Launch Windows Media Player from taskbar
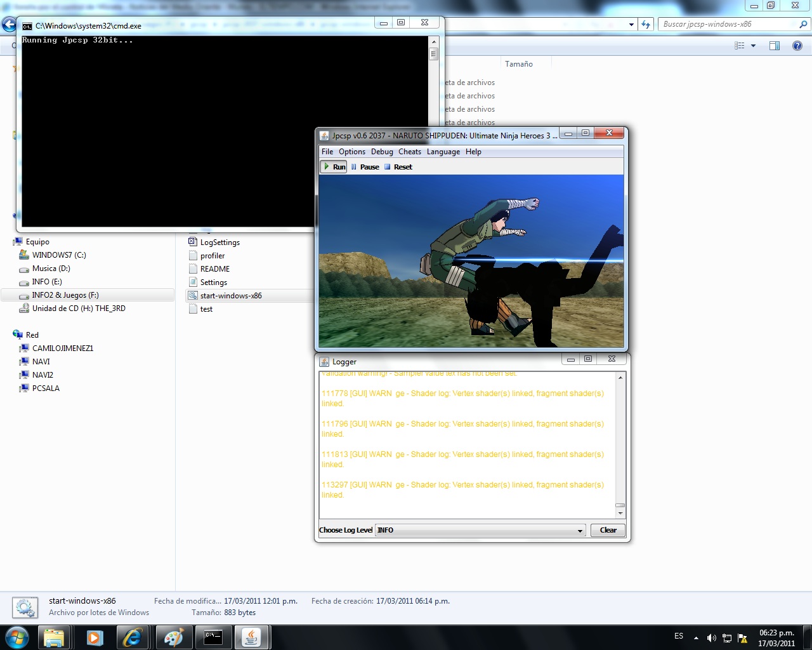Image resolution: width=812 pixels, height=650 pixels. tap(95, 637)
